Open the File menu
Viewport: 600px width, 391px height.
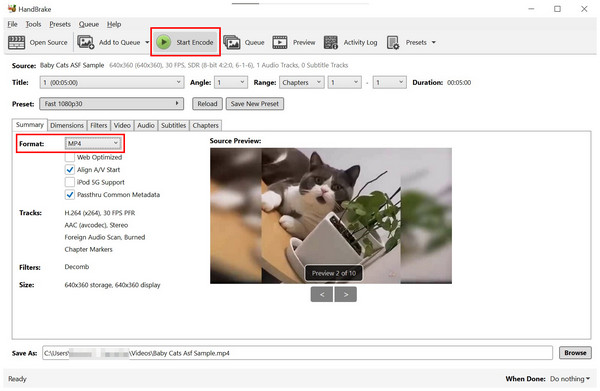[13, 24]
